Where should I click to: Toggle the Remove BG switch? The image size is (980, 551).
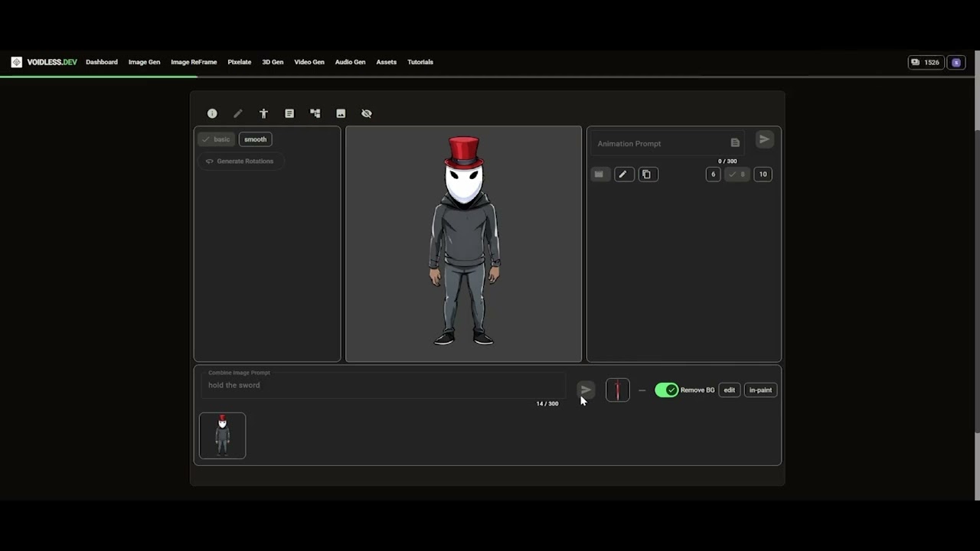[667, 390]
